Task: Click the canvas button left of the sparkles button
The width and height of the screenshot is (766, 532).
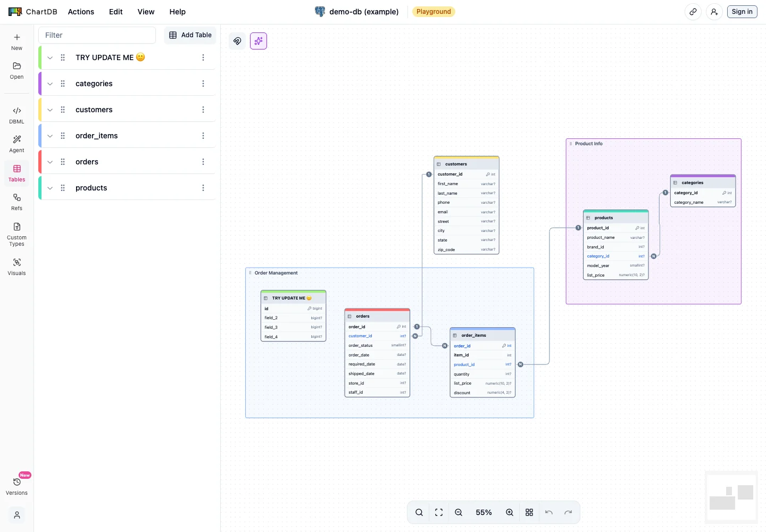Action: [x=237, y=41]
